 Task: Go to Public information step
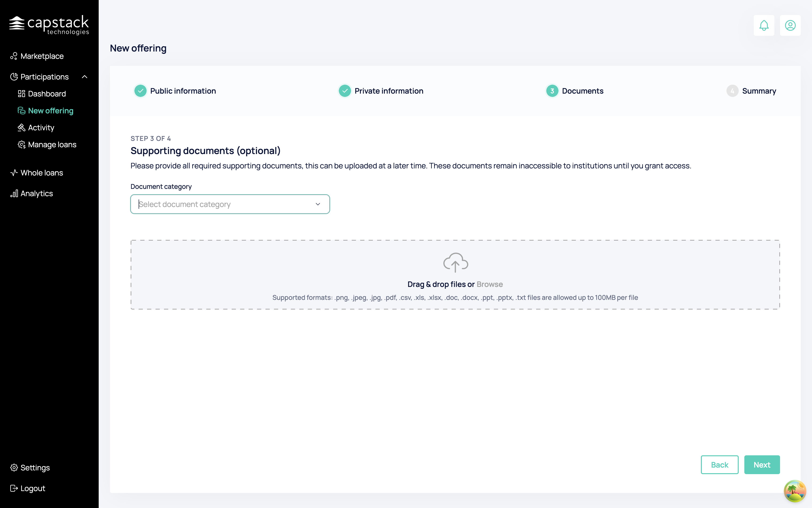(x=183, y=91)
